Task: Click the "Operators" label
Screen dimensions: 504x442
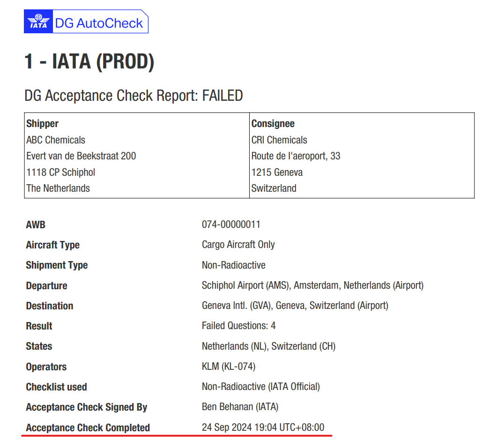Action: point(46,367)
